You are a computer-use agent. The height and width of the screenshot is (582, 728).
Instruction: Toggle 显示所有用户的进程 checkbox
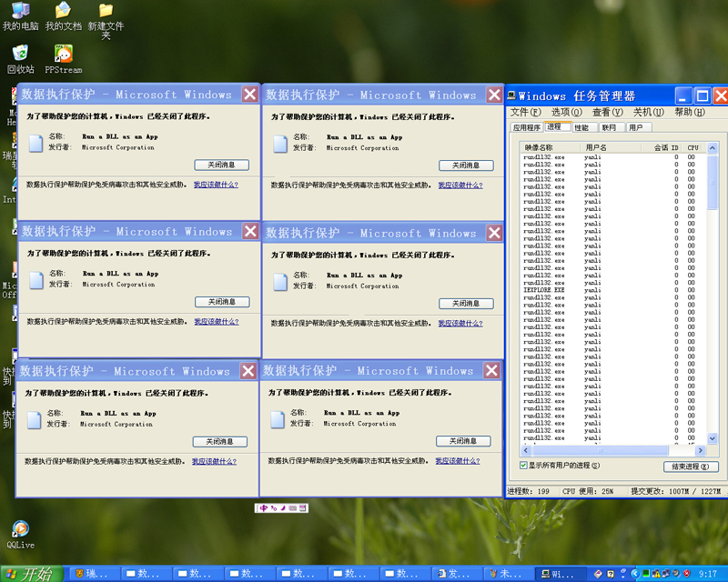coord(523,466)
